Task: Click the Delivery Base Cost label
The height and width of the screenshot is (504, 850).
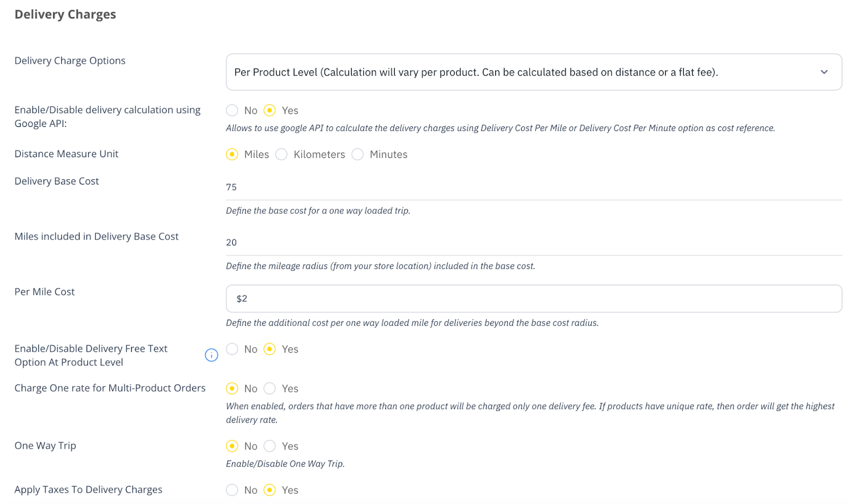Action: click(x=57, y=181)
